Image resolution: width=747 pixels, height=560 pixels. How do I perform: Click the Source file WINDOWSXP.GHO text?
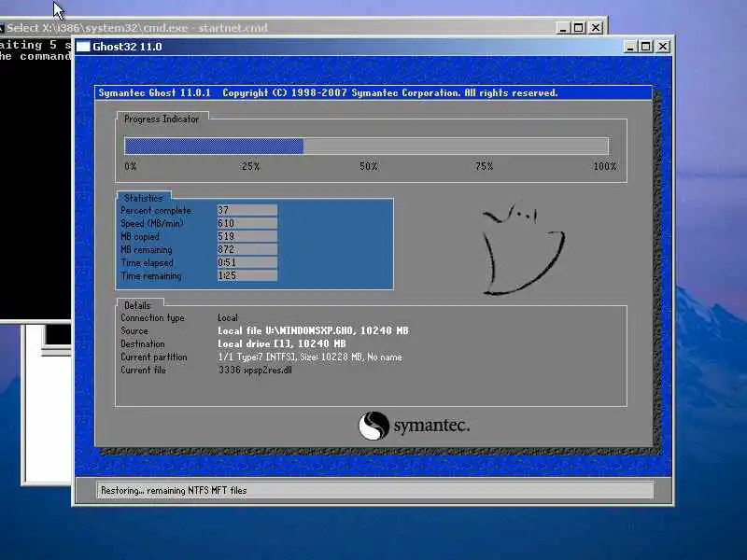[x=313, y=330]
